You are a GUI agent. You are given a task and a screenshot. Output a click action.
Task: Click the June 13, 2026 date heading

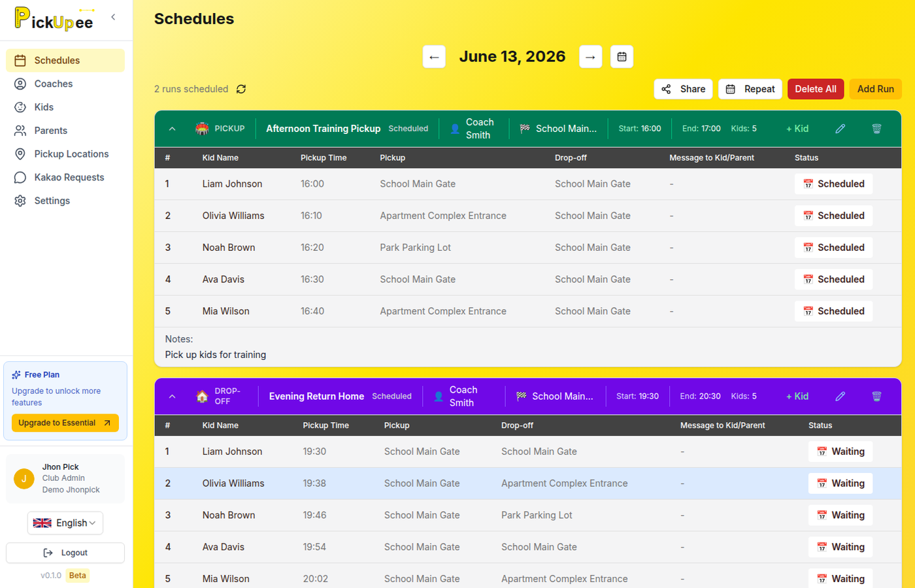coord(512,57)
